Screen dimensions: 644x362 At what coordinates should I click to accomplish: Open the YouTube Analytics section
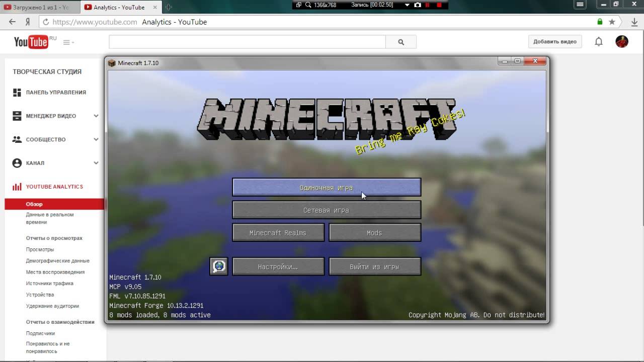point(54,187)
